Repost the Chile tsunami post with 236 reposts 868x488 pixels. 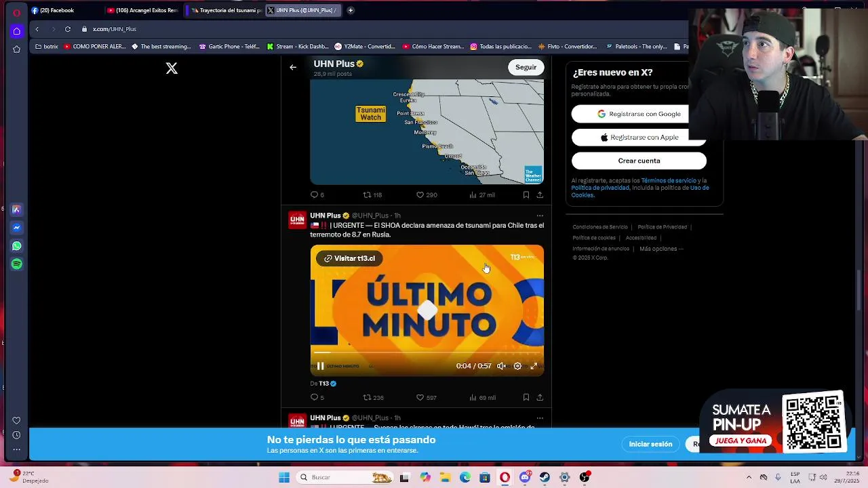point(373,398)
